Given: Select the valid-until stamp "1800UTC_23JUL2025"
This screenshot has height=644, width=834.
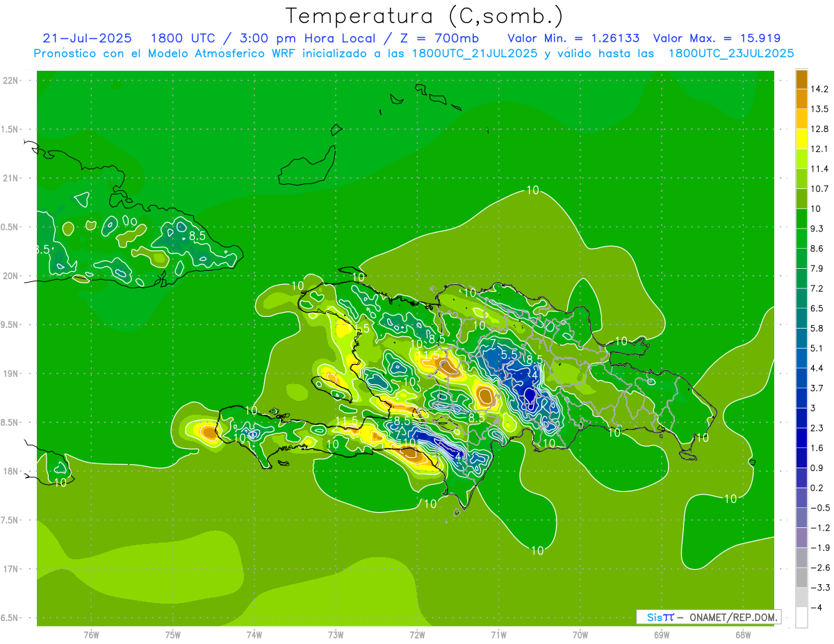Looking at the screenshot, I should (x=731, y=53).
